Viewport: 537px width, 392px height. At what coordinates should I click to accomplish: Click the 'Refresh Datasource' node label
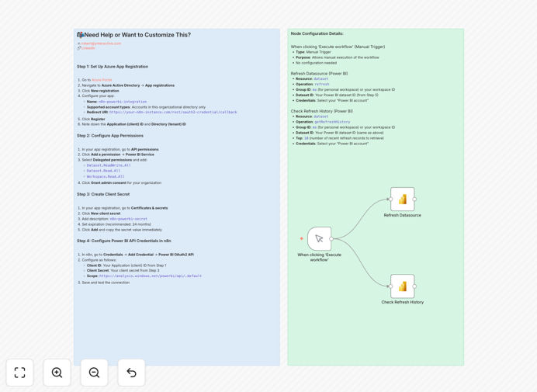coord(403,215)
